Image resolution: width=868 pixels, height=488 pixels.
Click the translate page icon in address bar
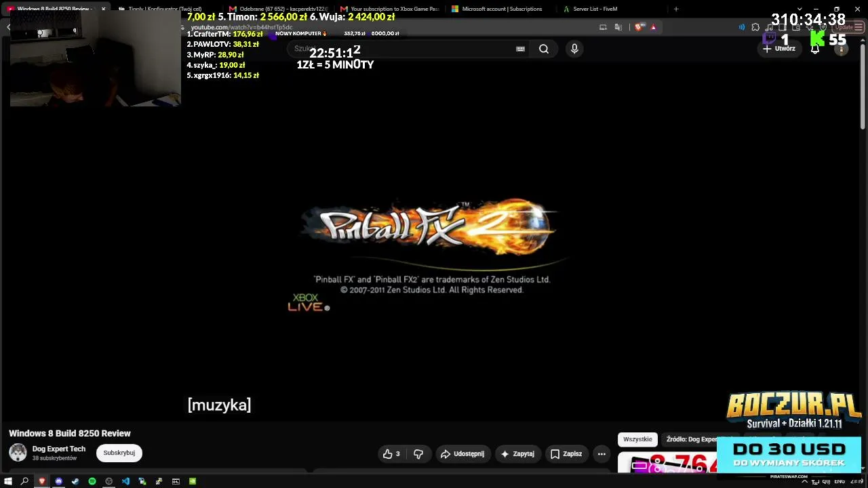click(618, 27)
